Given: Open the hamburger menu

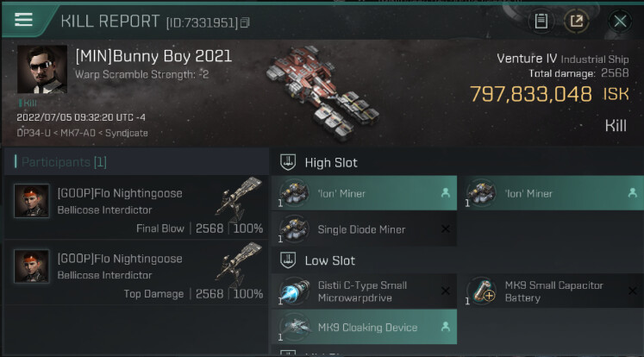Looking at the screenshot, I should point(23,20).
